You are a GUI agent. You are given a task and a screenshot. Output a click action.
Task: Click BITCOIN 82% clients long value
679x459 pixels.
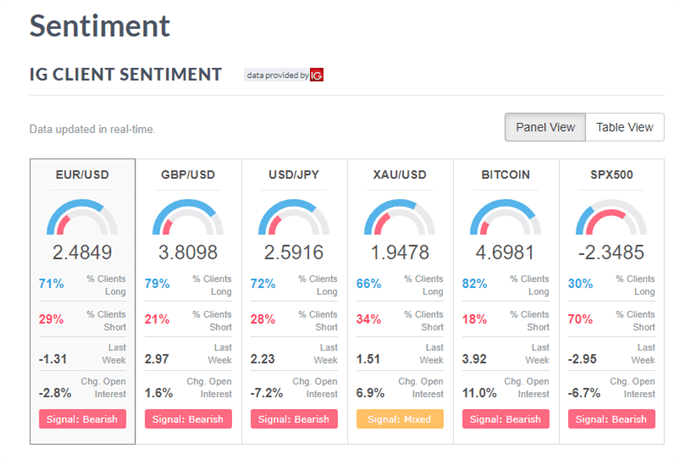[x=475, y=284]
